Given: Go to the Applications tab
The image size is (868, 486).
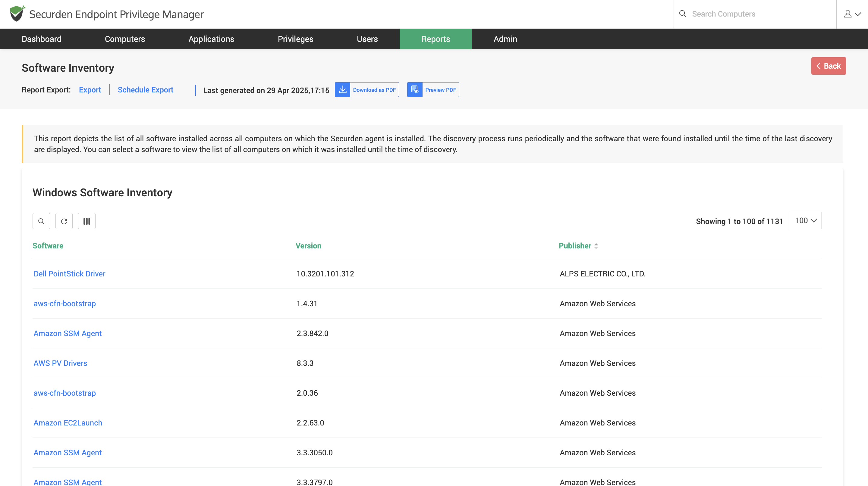Looking at the screenshot, I should tap(211, 39).
